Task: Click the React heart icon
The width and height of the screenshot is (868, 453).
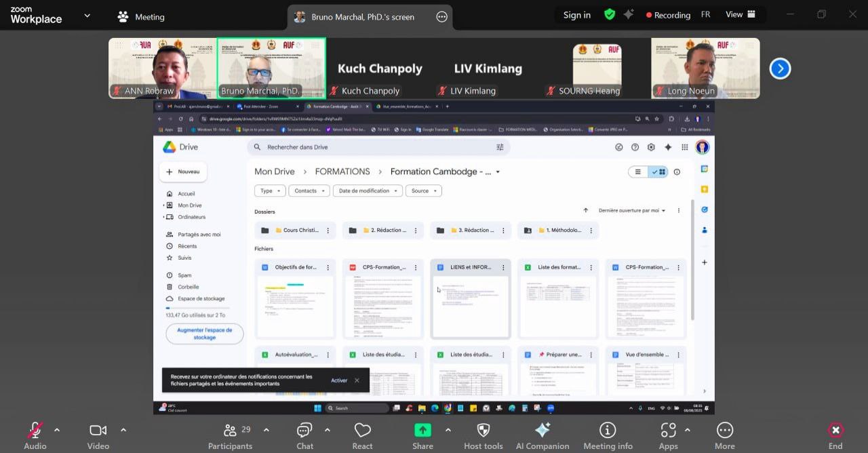Action: [x=362, y=431]
